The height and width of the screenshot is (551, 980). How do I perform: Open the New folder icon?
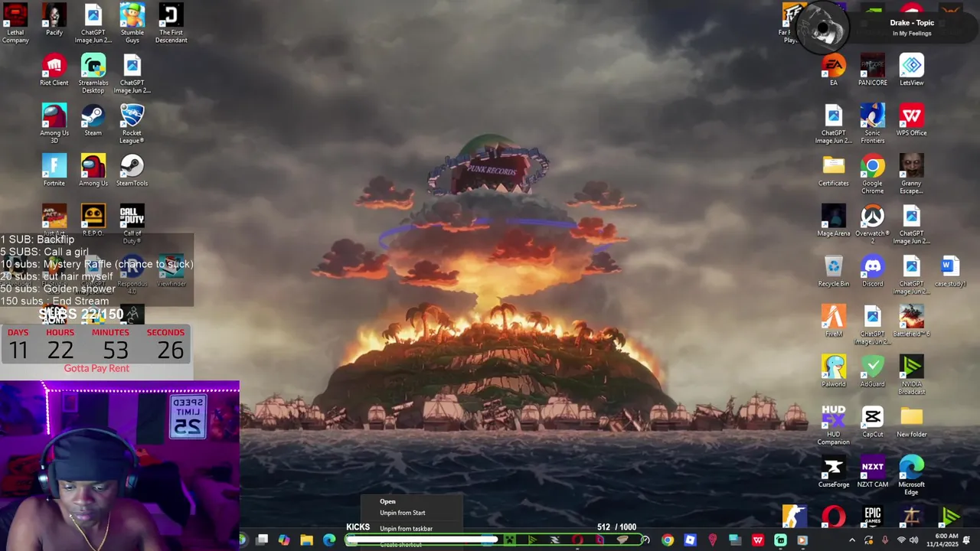point(911,421)
